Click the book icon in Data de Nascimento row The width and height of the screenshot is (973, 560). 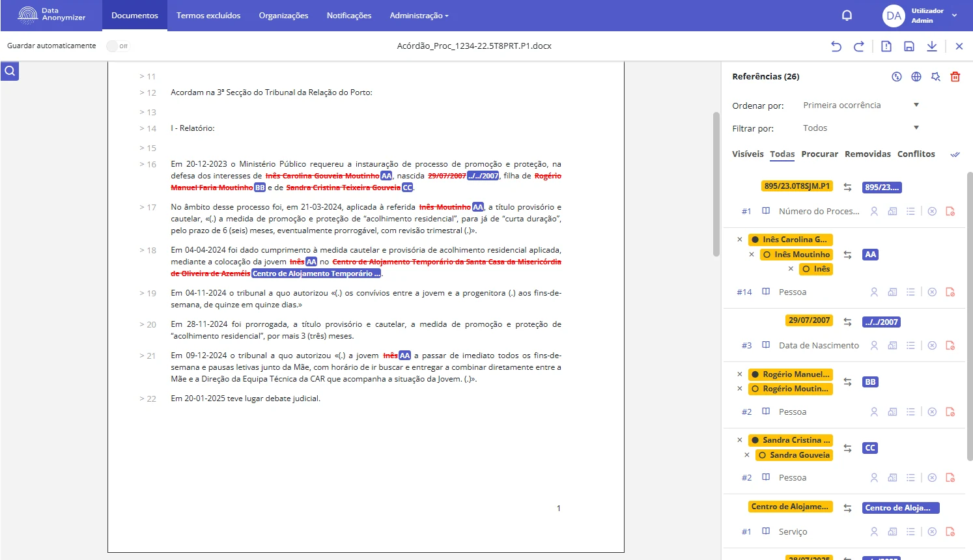pos(766,345)
